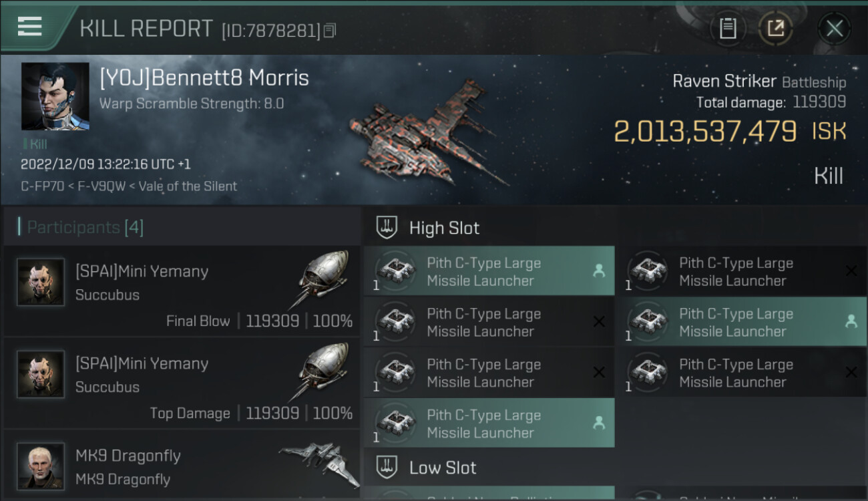868x501 pixels.
Task: Click the share kill report icon
Action: [x=775, y=28]
